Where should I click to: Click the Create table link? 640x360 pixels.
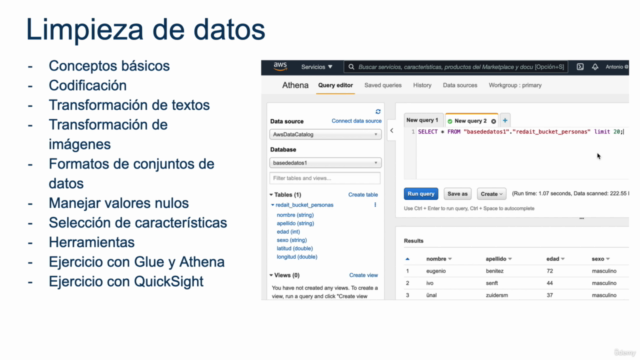point(363,195)
